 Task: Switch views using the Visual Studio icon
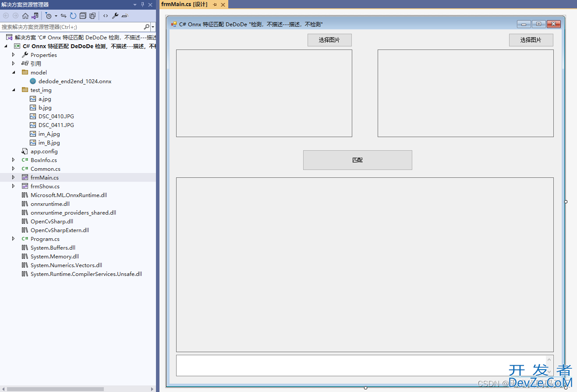tap(35, 16)
